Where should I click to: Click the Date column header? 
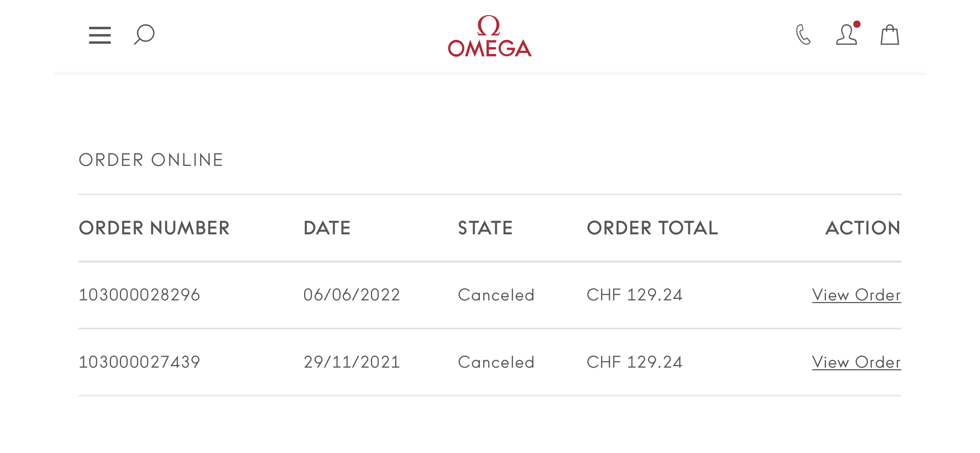[x=327, y=228]
